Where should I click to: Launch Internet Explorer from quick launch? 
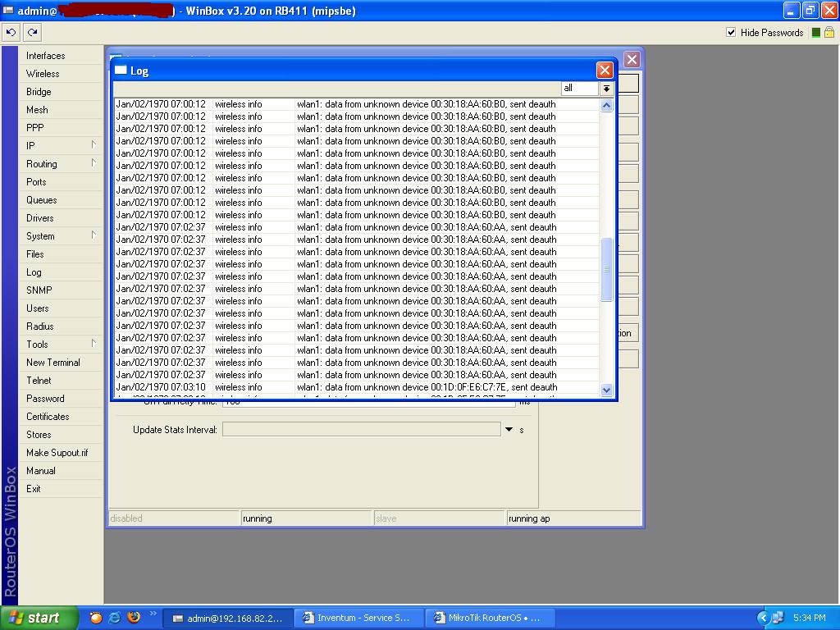(115, 618)
